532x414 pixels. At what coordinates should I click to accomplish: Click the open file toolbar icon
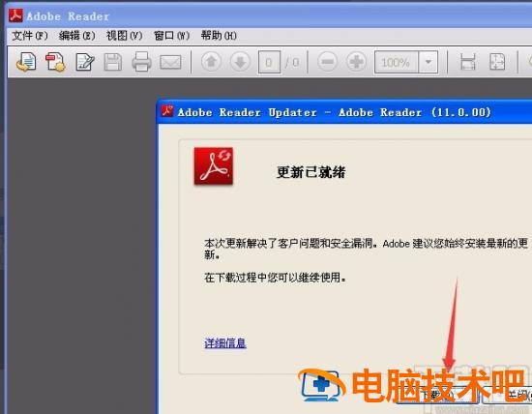tap(26, 62)
